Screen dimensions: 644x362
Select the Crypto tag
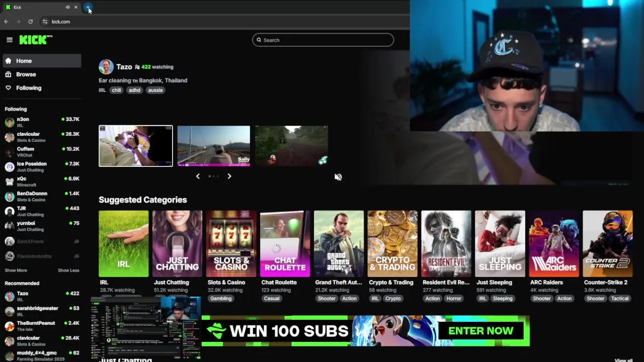(393, 299)
